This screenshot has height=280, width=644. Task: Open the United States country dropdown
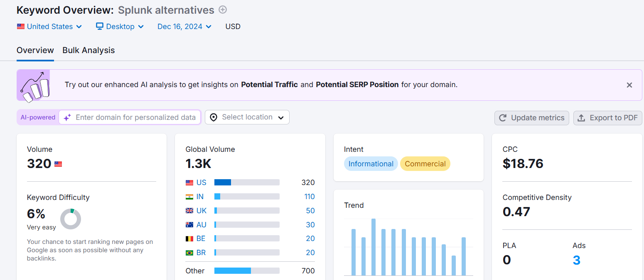pos(49,27)
